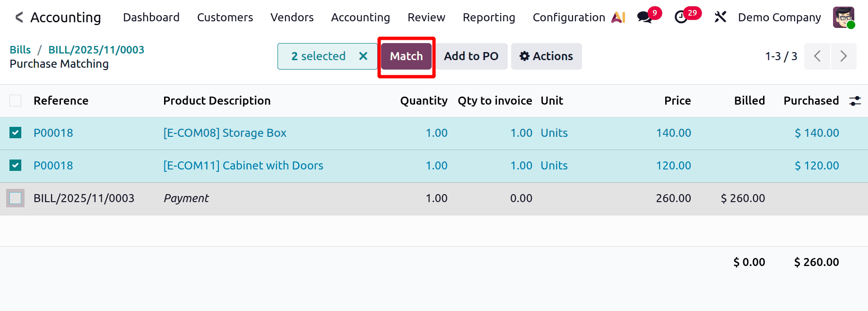The height and width of the screenshot is (311, 868).
Task: Click the $ 260.00 purchased total in footer
Action: [816, 262]
